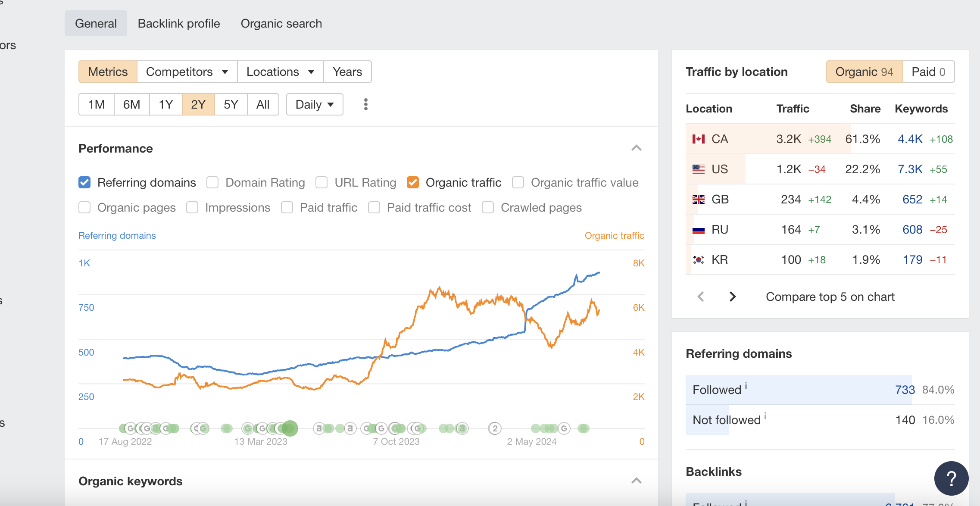Screen dimensions: 980x506
Task: Select the 5Y time range button
Action: click(x=231, y=104)
